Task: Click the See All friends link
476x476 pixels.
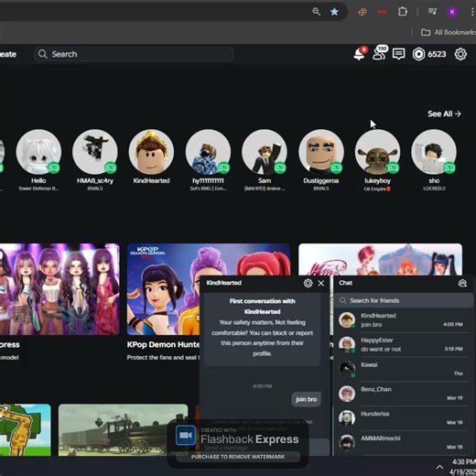Action: (x=444, y=114)
